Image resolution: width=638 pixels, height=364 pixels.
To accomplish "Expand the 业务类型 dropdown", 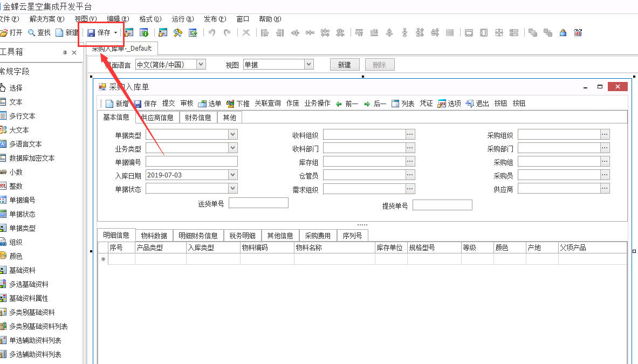I will [233, 148].
